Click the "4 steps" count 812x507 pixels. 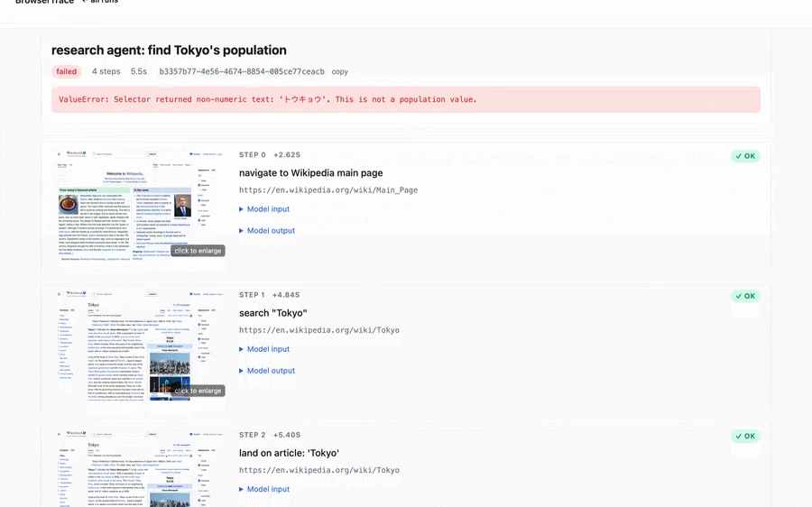(x=106, y=71)
